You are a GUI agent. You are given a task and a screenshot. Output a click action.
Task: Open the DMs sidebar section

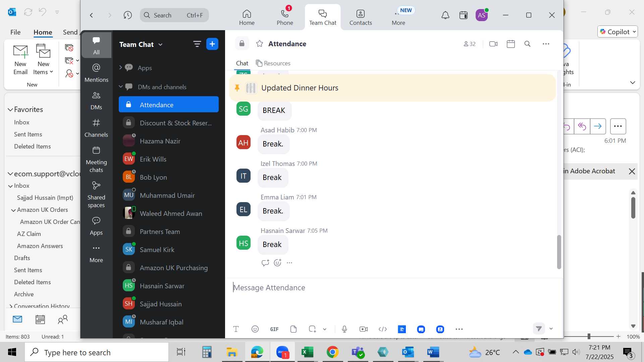(x=96, y=101)
